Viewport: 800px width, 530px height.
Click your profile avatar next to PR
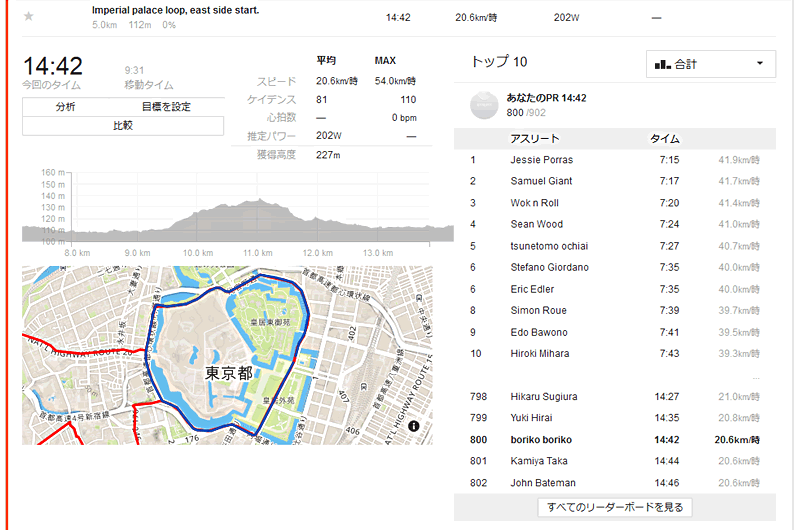click(x=484, y=105)
